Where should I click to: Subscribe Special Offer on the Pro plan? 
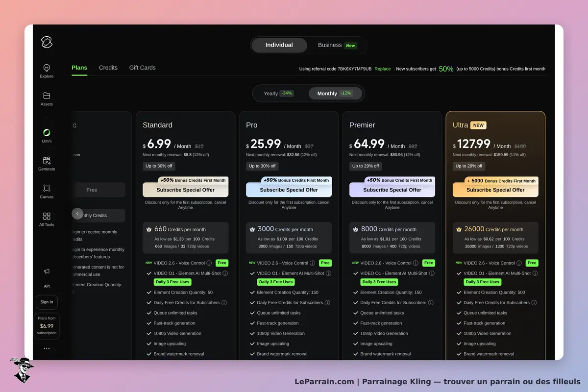[x=289, y=190]
